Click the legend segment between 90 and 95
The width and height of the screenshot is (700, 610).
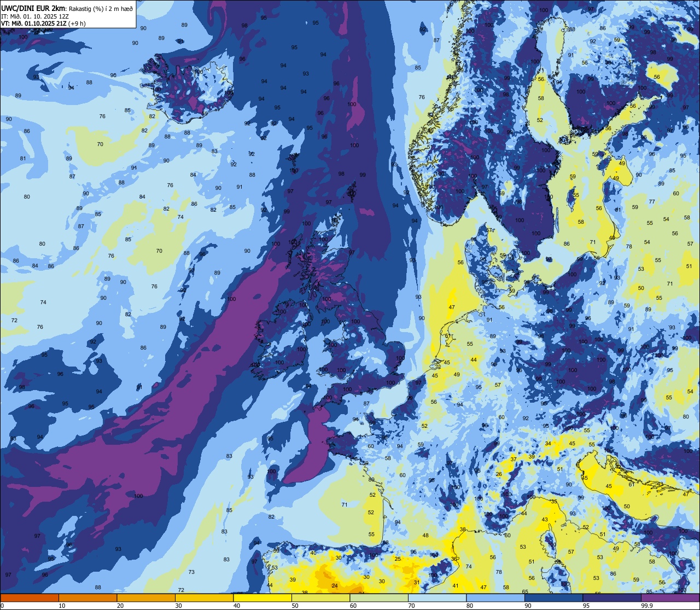click(x=553, y=597)
